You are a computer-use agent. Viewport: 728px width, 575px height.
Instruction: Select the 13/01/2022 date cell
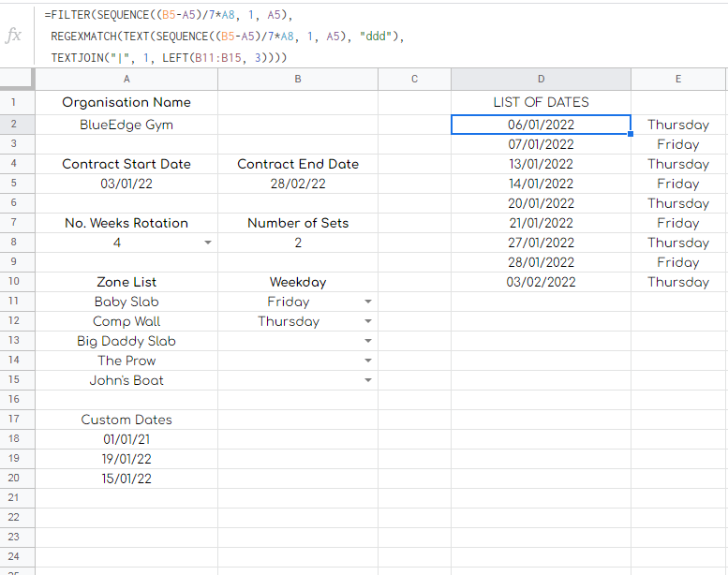pos(541,164)
